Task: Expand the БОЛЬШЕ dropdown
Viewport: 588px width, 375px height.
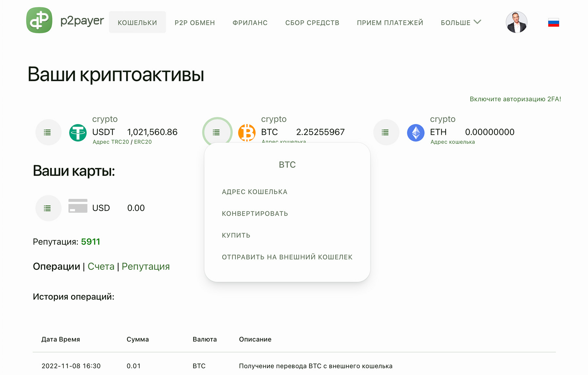Action: tap(461, 22)
